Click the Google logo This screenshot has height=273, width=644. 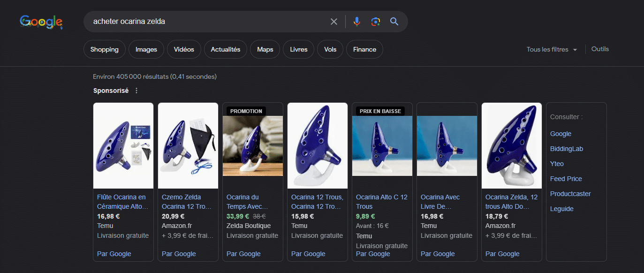[41, 22]
